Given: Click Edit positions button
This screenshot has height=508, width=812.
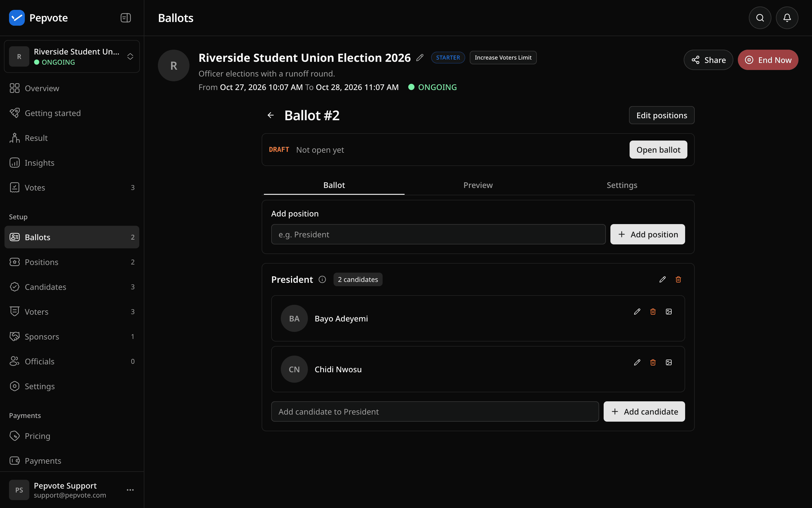Looking at the screenshot, I should pyautogui.click(x=661, y=115).
